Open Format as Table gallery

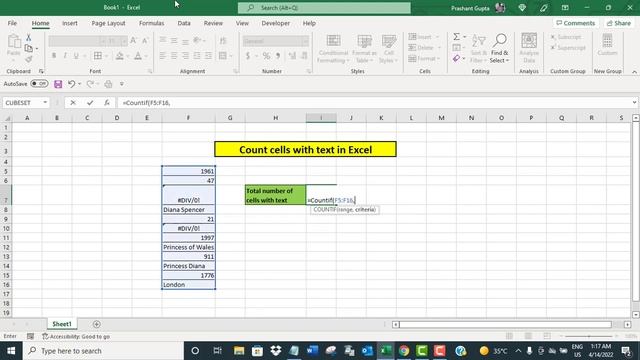364,49
